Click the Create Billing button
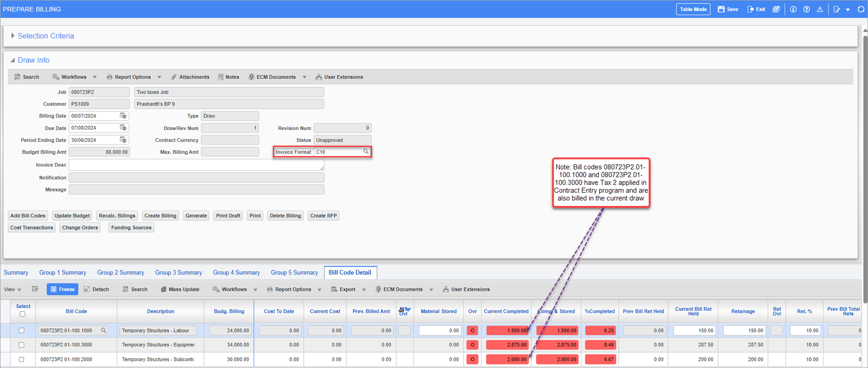Viewport: 868px width, 368px height. coord(160,216)
